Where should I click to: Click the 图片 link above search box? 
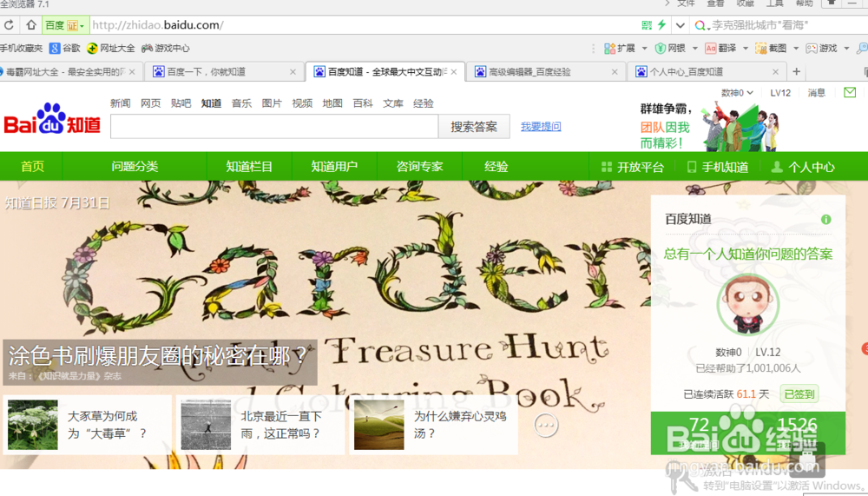[x=272, y=103]
